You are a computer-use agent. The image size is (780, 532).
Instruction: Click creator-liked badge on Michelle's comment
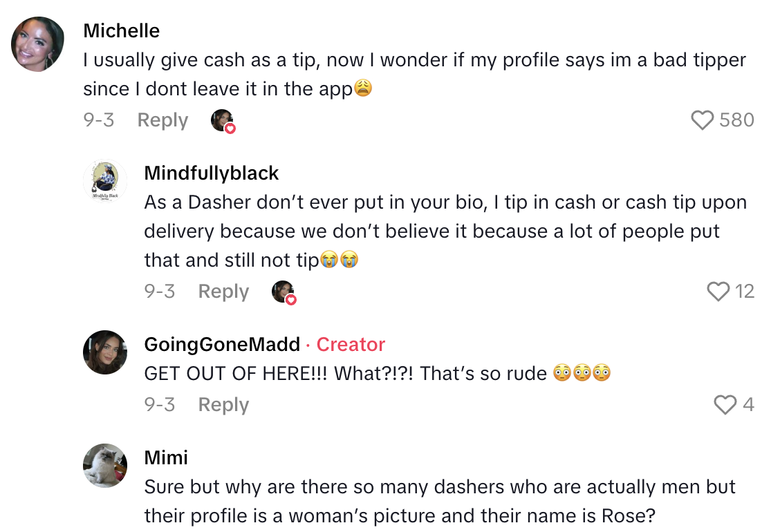223,121
